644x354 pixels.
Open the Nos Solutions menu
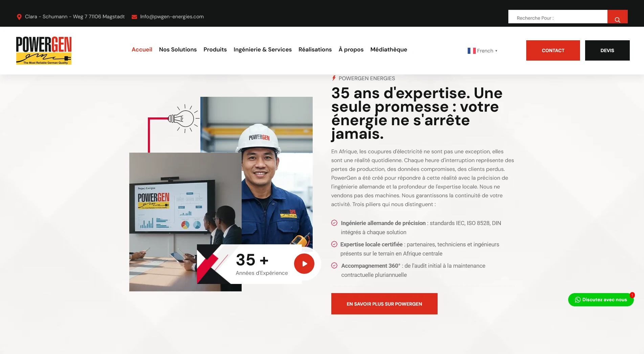coord(178,49)
